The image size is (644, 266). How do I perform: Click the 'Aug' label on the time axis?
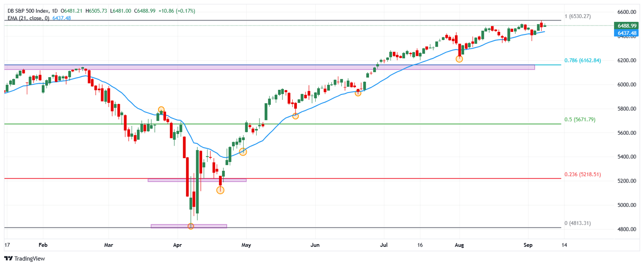[x=460, y=245]
